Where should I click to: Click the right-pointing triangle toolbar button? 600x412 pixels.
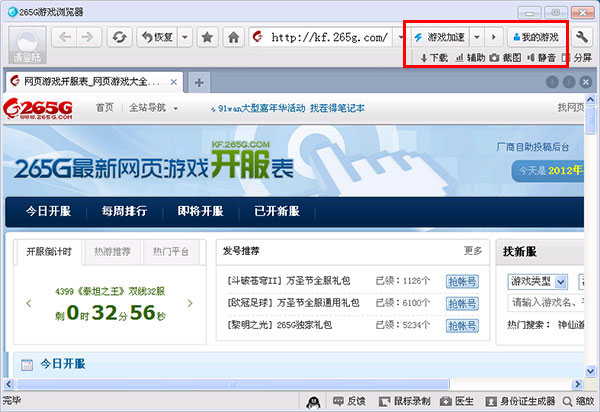[x=494, y=37]
